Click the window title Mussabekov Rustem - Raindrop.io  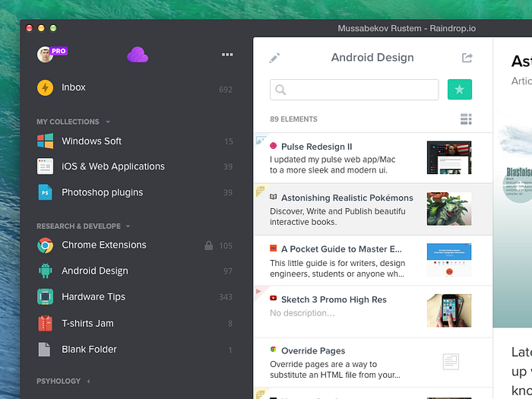click(407, 29)
